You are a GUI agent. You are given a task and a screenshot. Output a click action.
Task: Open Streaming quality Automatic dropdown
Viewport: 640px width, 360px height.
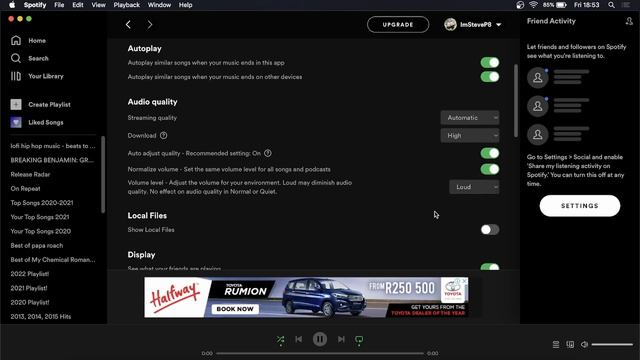[470, 118]
